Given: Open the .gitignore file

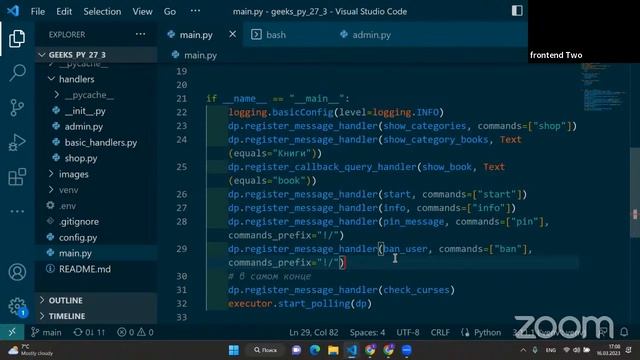Looking at the screenshot, I should [x=79, y=222].
